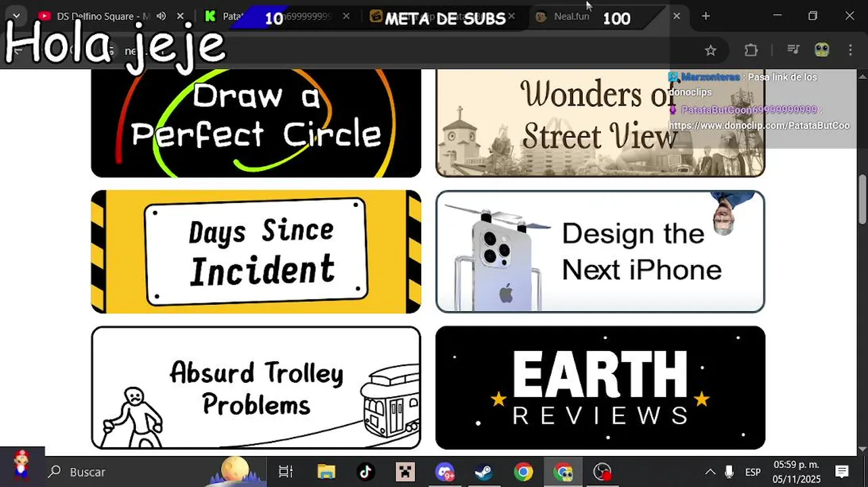Open Steam from the taskbar
The image size is (868, 487).
[483, 471]
